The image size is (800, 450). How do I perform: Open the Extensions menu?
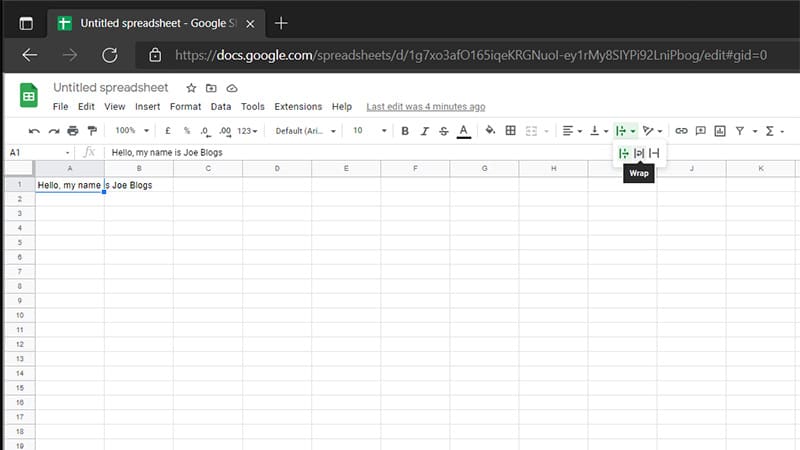click(x=298, y=106)
